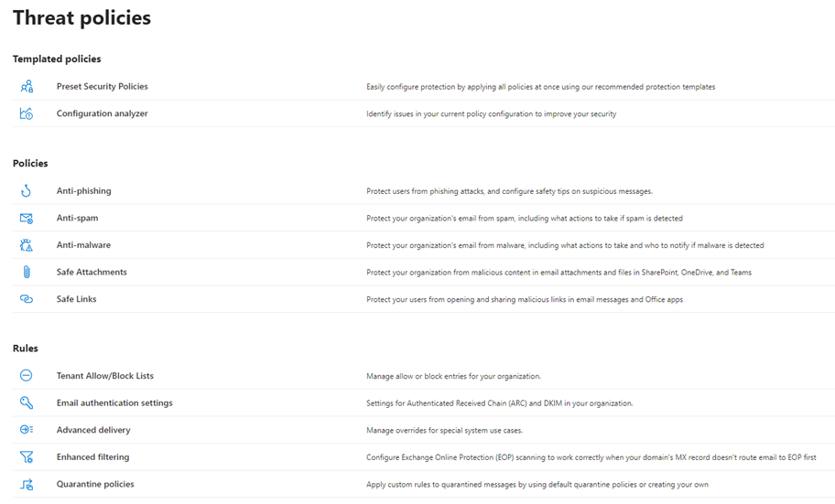
Task: Open Safe Attachments policies
Action: pyautogui.click(x=92, y=272)
